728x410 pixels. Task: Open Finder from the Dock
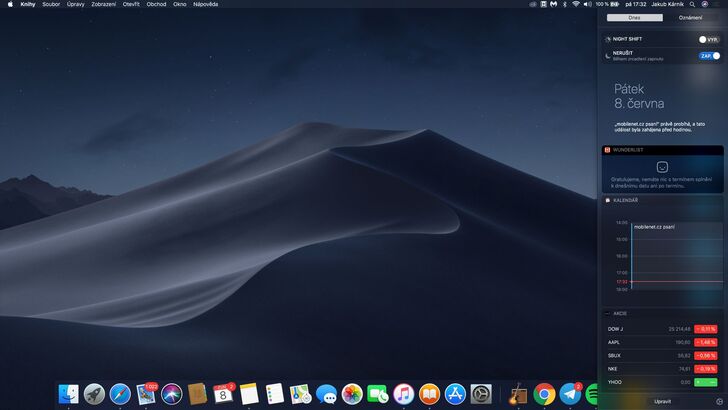[x=69, y=394]
